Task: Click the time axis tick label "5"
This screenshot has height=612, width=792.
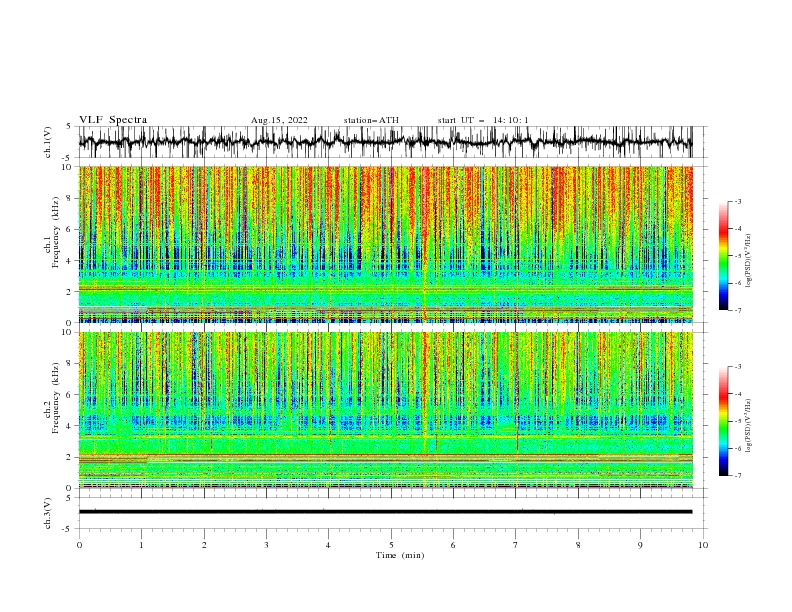Action: click(391, 545)
